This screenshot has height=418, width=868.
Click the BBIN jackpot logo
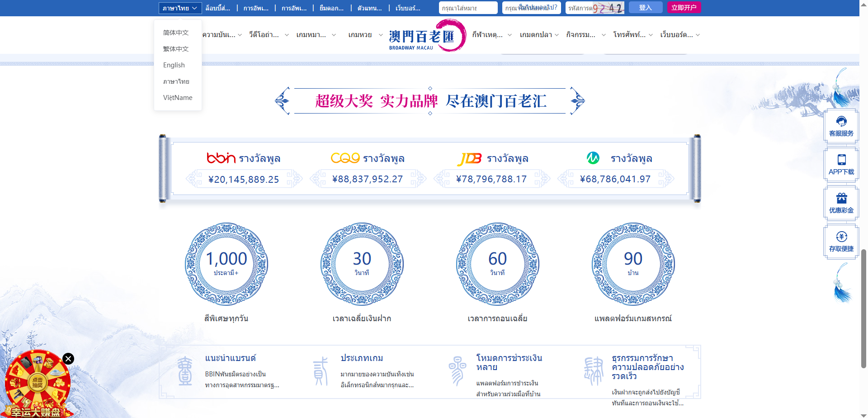click(x=221, y=158)
